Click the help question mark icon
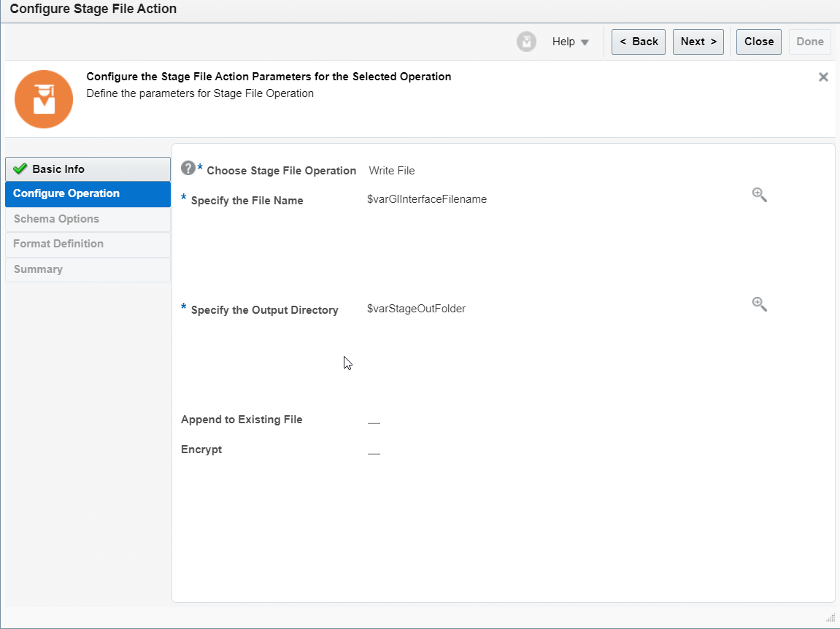This screenshot has width=840, height=629. pyautogui.click(x=188, y=167)
